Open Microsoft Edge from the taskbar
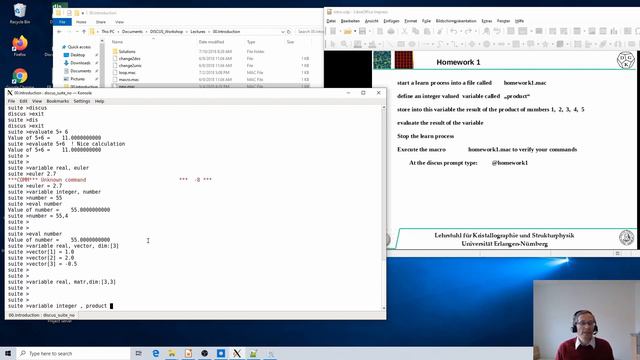The height and width of the screenshot is (360, 640). [x=156, y=353]
